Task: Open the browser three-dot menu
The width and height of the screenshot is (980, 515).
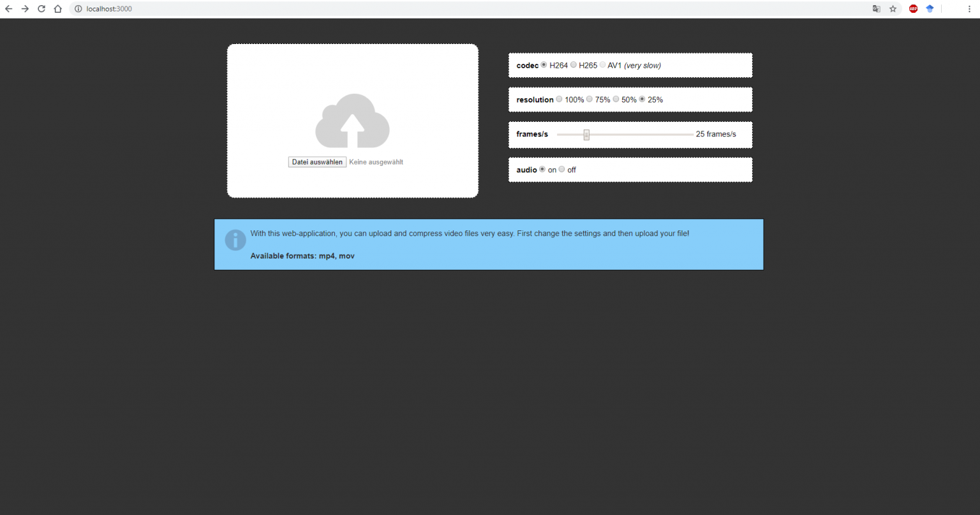Action: click(x=969, y=9)
